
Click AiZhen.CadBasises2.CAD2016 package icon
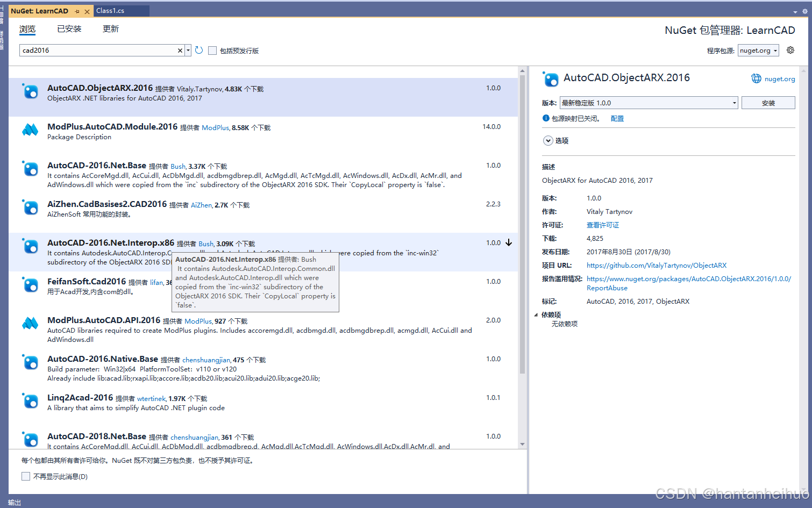tap(30, 208)
